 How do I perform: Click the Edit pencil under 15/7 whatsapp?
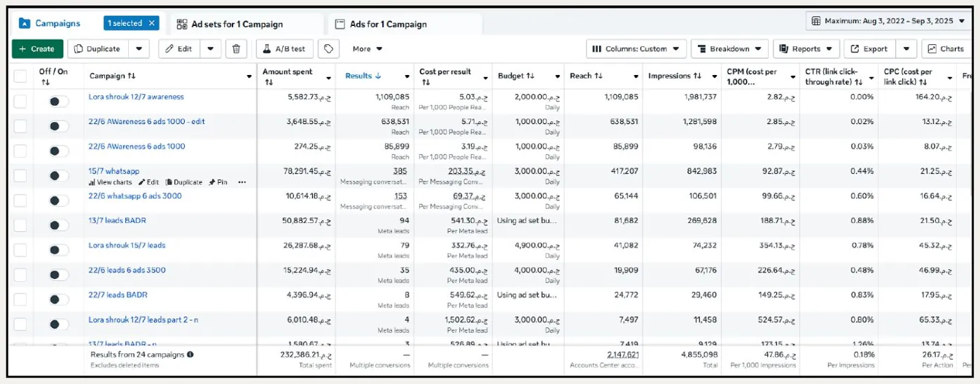point(148,182)
